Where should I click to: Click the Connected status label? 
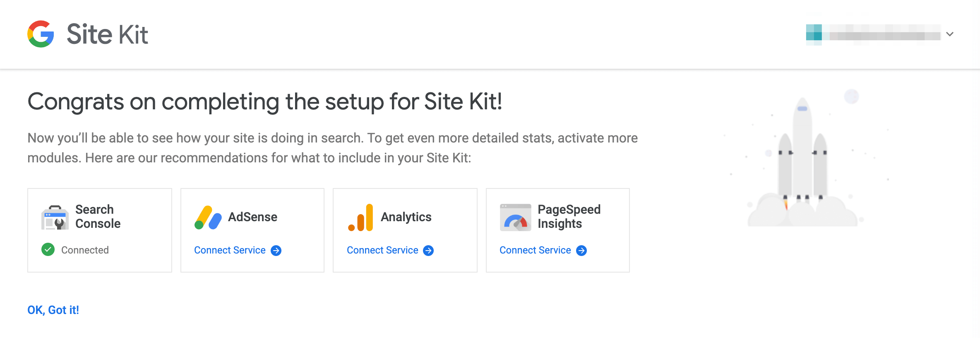pyautogui.click(x=85, y=250)
